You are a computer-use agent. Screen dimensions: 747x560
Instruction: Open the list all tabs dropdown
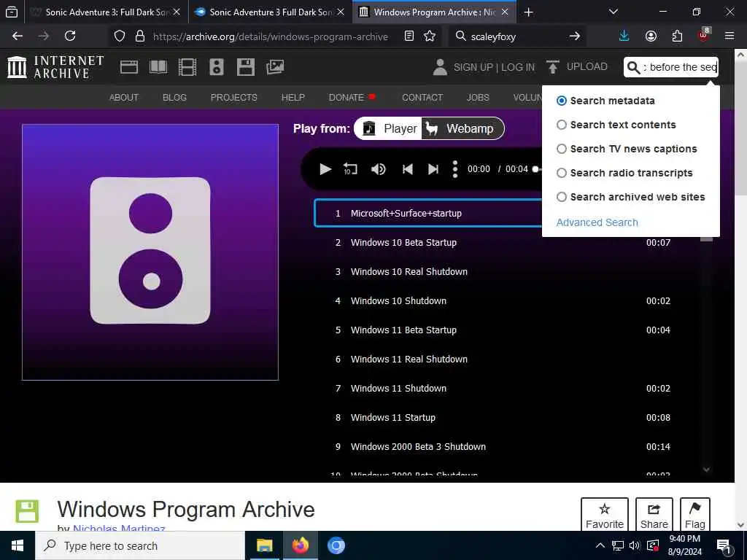(614, 12)
